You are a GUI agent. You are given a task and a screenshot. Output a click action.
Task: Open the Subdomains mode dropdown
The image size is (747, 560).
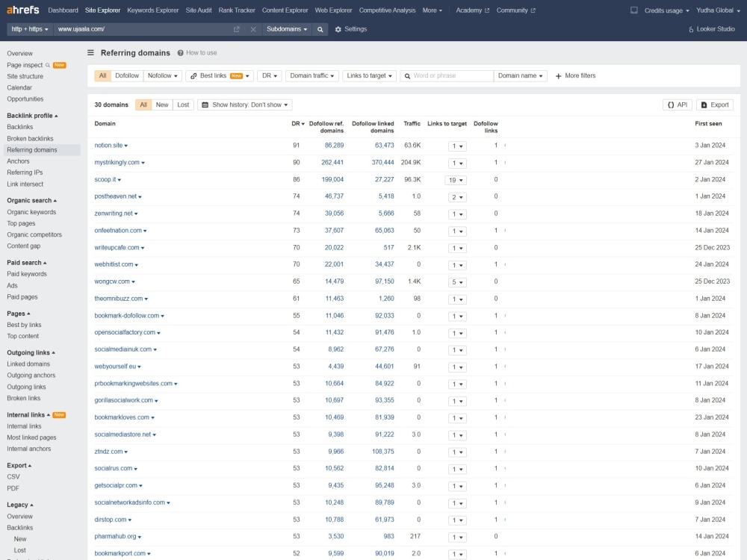286,29
